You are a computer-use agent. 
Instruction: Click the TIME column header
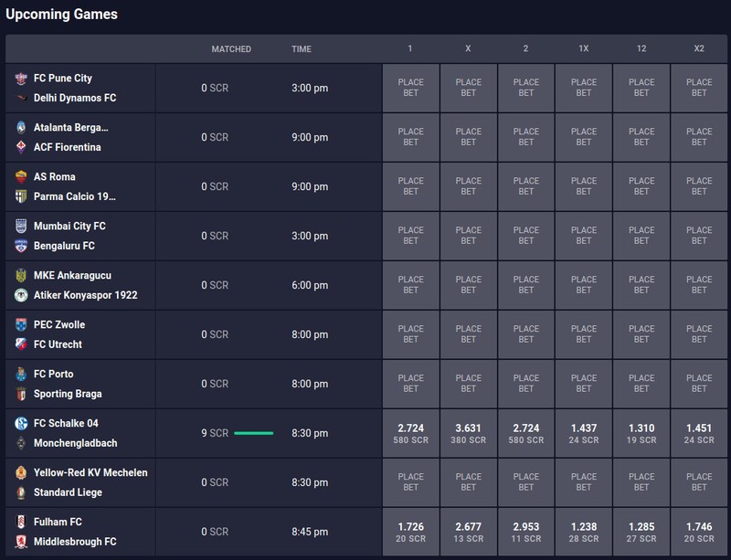[x=302, y=49]
